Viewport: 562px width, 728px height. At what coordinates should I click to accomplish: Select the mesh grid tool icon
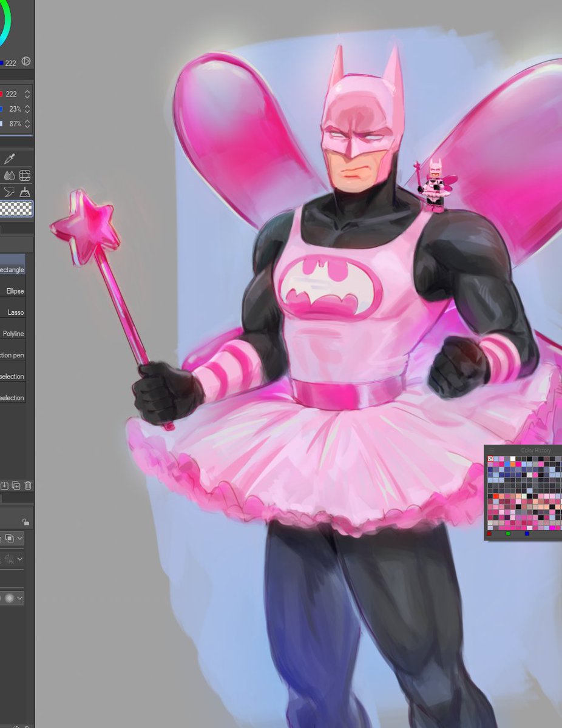25,176
